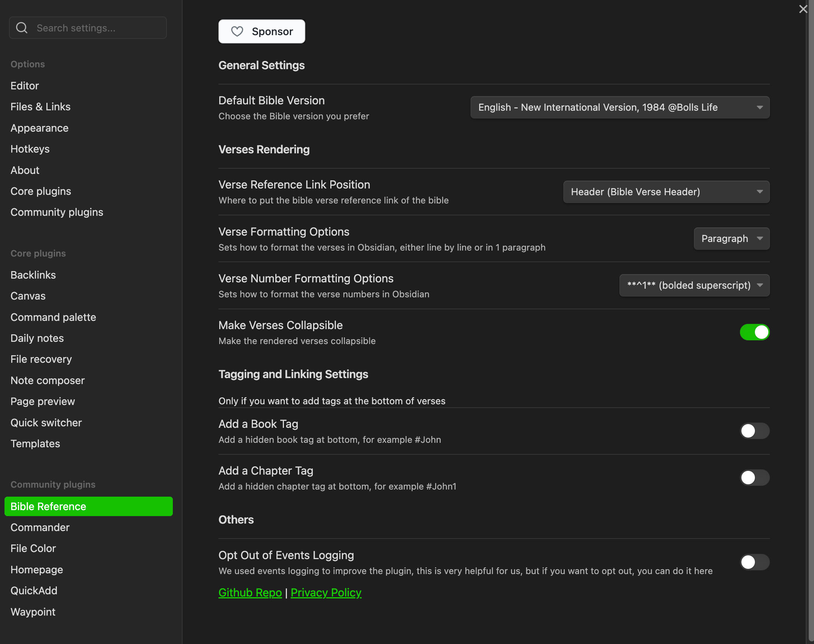Close the settings window with the X
The height and width of the screenshot is (644, 814).
(803, 9)
